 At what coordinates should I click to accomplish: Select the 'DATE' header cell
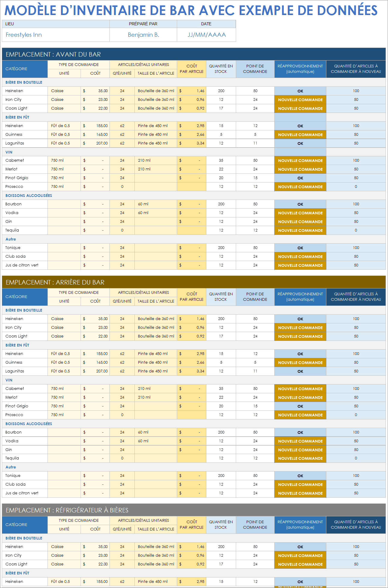206,24
